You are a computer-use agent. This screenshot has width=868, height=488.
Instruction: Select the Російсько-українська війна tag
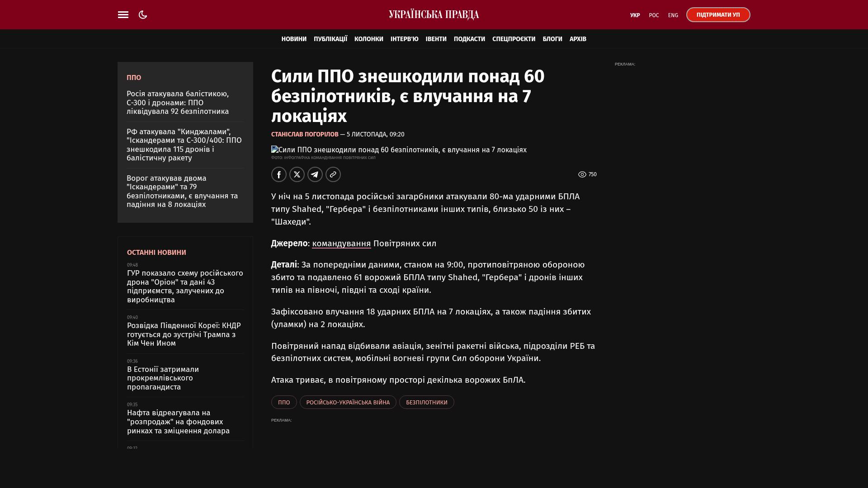tap(348, 403)
